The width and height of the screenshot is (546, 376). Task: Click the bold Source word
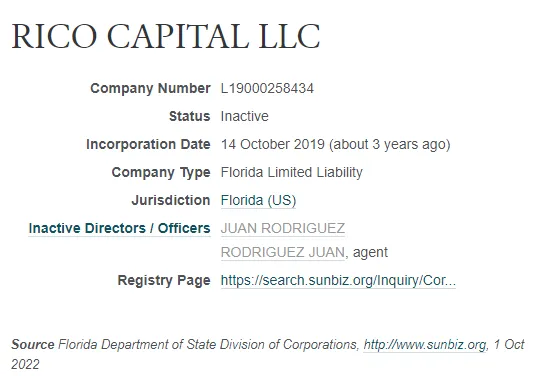point(33,345)
